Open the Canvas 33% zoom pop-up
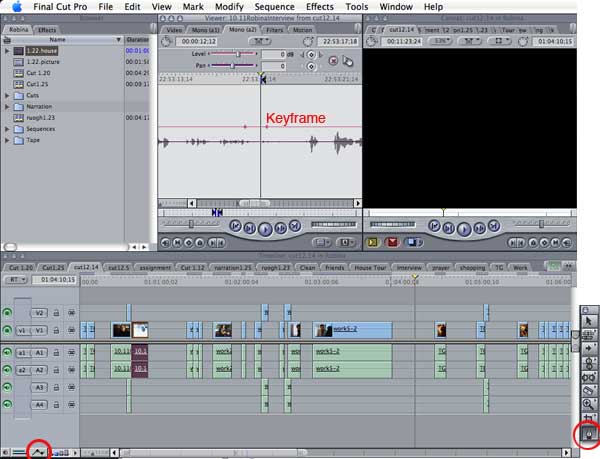The width and height of the screenshot is (600, 459). tap(441, 41)
